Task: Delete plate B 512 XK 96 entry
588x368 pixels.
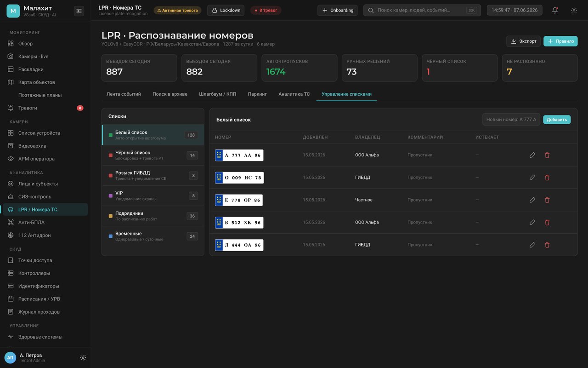Action: point(547,222)
